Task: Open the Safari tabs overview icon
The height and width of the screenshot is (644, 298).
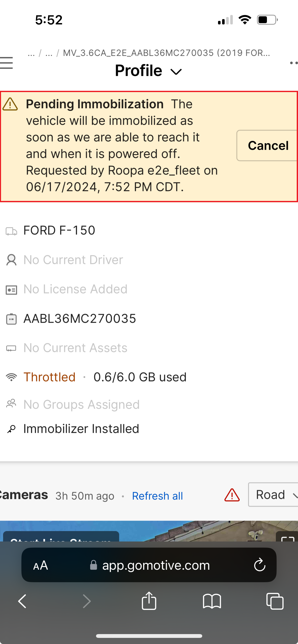Action: tap(275, 601)
